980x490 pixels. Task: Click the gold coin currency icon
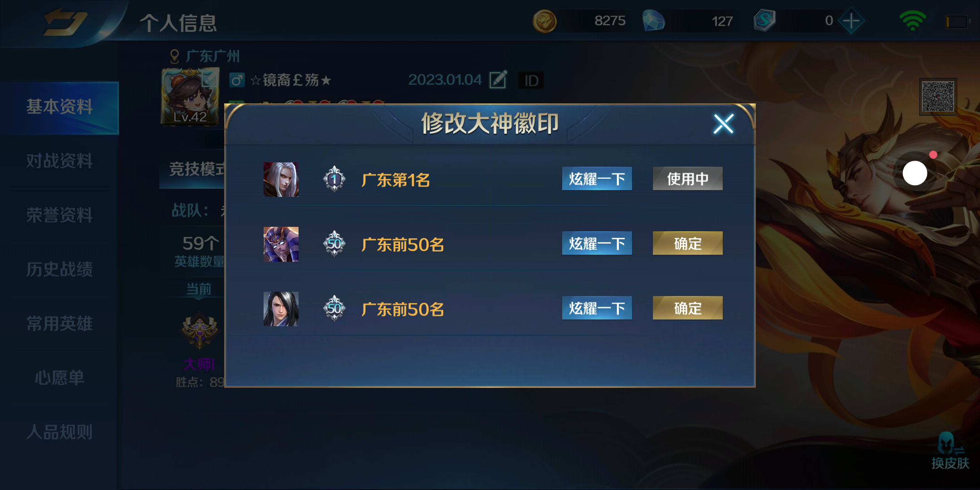coord(544,21)
